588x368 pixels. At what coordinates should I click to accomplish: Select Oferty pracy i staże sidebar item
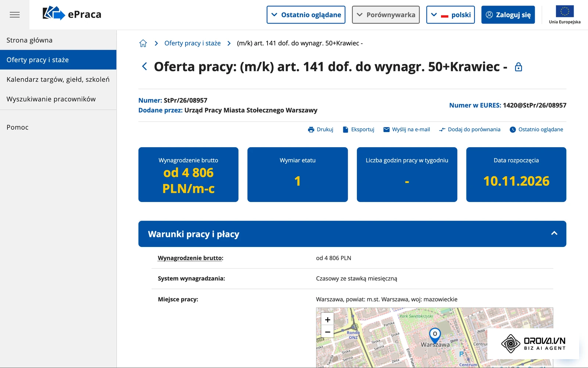58,60
